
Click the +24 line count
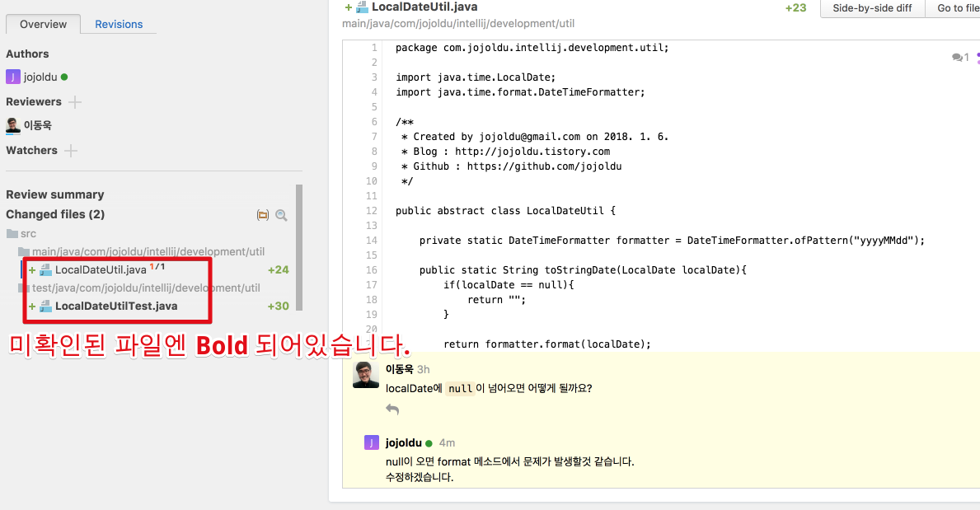coord(278,270)
